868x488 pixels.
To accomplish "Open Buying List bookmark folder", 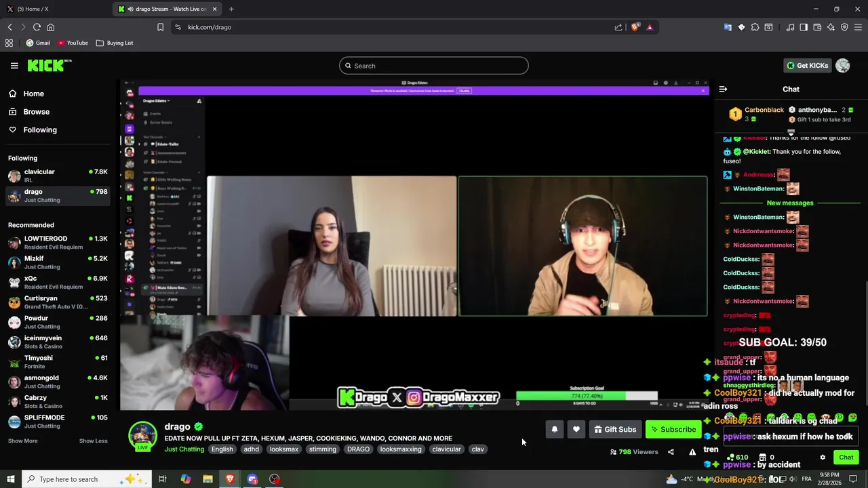I will 115,43.
